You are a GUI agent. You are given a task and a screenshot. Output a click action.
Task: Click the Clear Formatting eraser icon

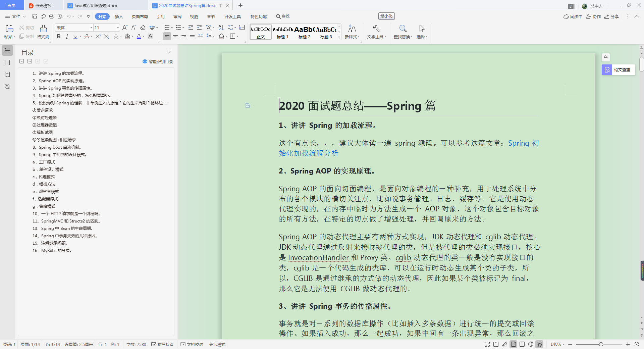coord(143,28)
